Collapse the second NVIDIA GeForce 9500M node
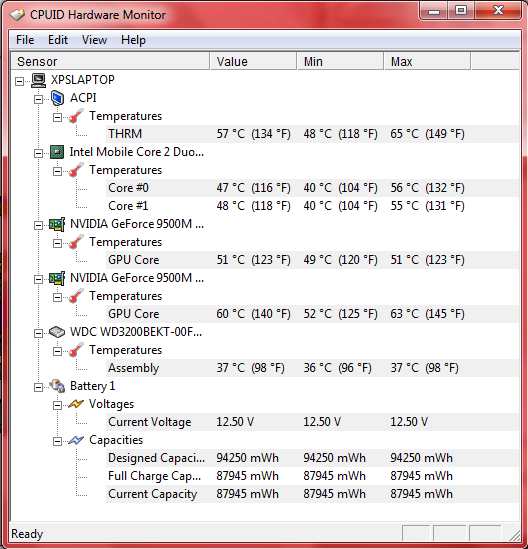The image size is (528, 549). (x=39, y=279)
